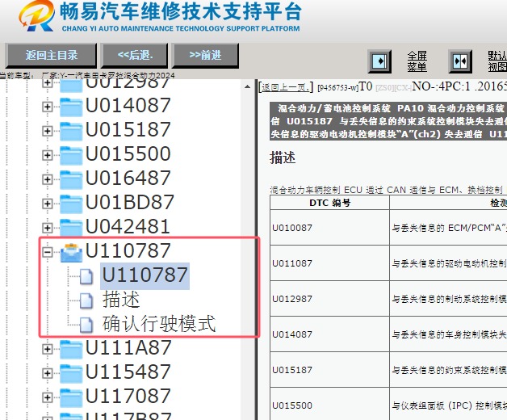Image resolution: width=507 pixels, height=420 pixels.
Task: Click the 全屏菜单 label
Action: [417, 61]
